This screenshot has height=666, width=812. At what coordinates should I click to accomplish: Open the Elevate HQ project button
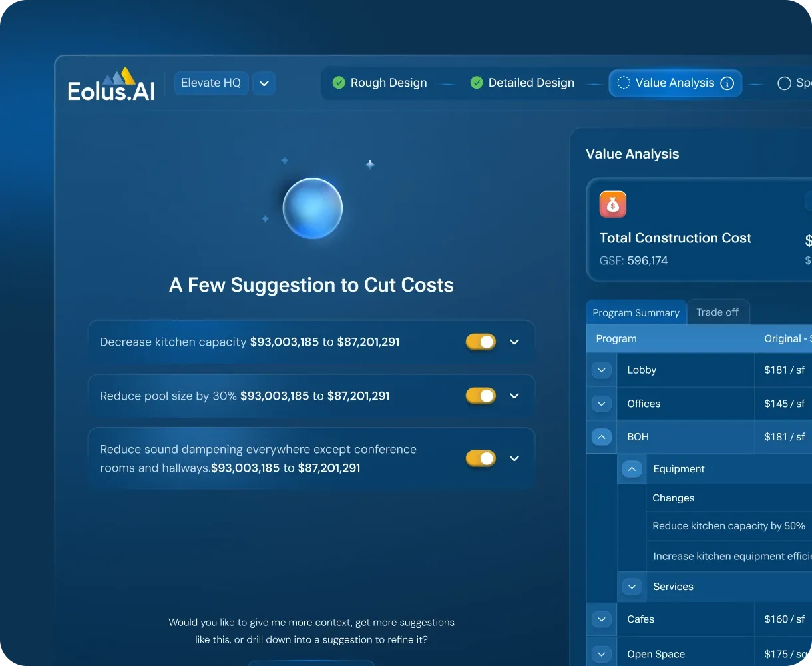point(211,83)
